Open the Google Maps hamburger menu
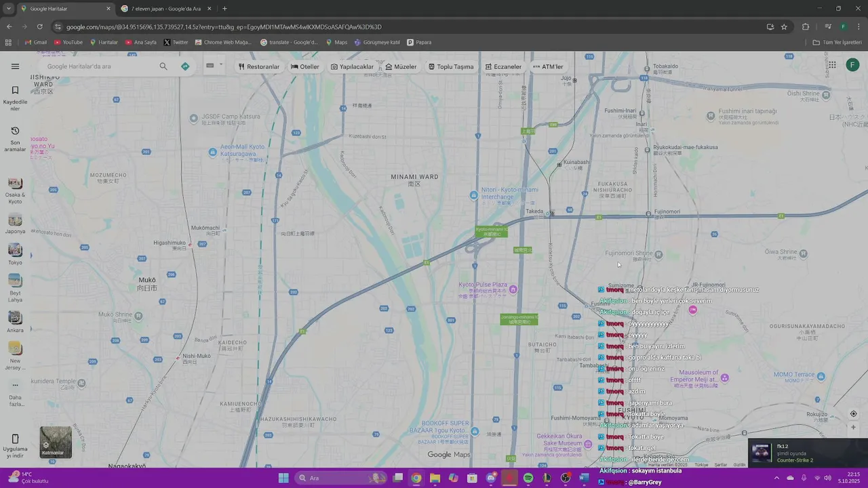The width and height of the screenshot is (868, 488). [x=15, y=66]
